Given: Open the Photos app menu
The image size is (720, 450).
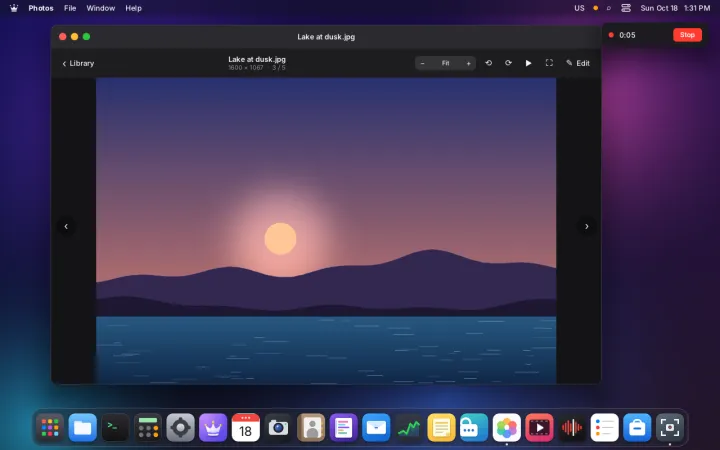Looking at the screenshot, I should coord(41,8).
